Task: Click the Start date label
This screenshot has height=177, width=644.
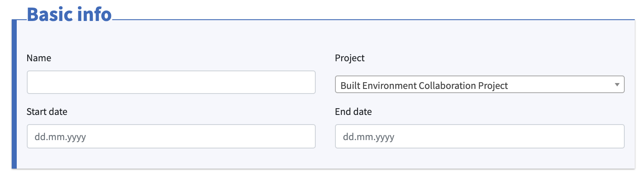Action: coord(47,112)
